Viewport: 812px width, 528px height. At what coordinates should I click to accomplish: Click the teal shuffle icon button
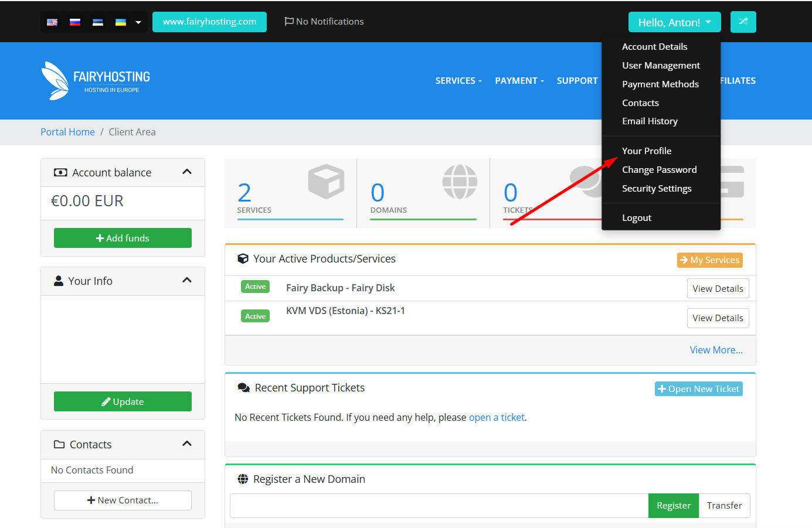pos(743,22)
